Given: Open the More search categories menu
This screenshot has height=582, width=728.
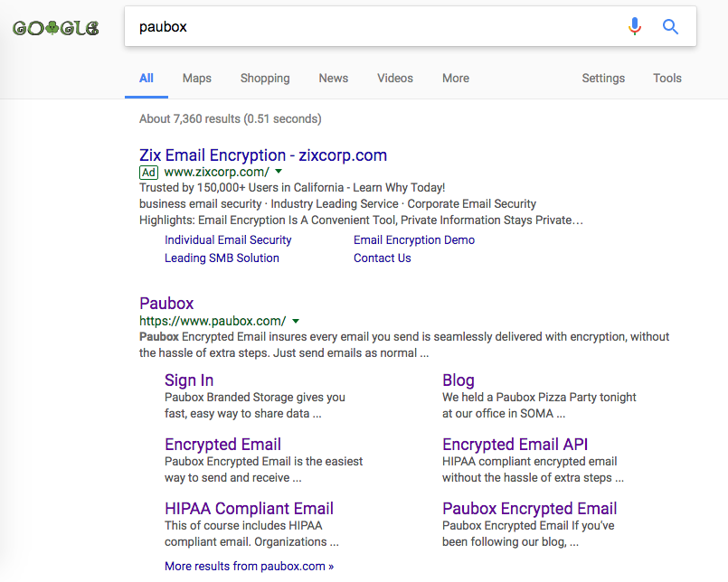Looking at the screenshot, I should pos(456,79).
